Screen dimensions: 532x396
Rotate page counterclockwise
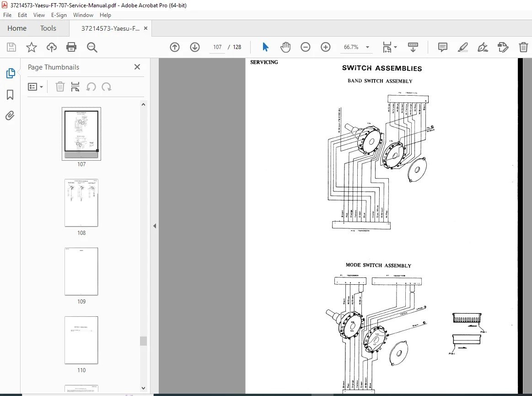91,87
